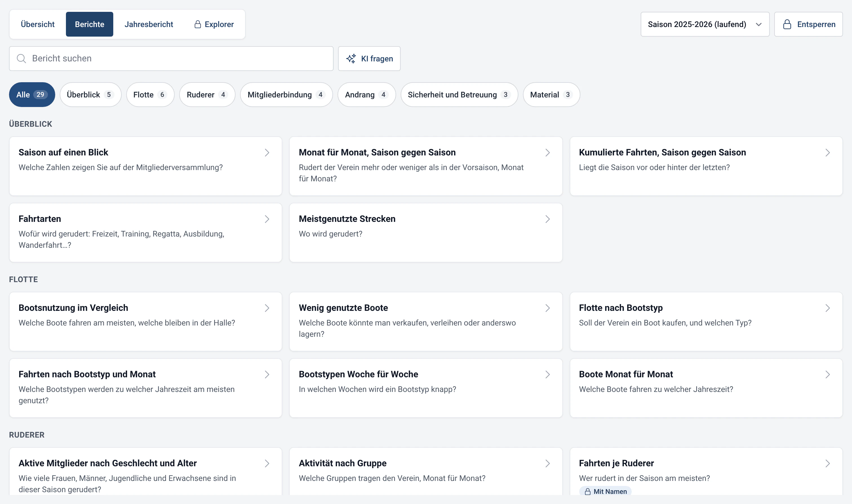Open chevron on Bootsnutzung im Vergleich

click(267, 308)
